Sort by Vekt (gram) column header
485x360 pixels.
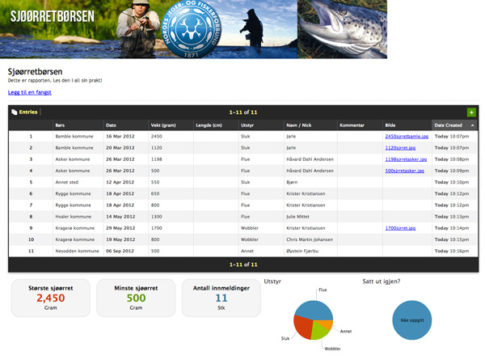[x=163, y=125]
